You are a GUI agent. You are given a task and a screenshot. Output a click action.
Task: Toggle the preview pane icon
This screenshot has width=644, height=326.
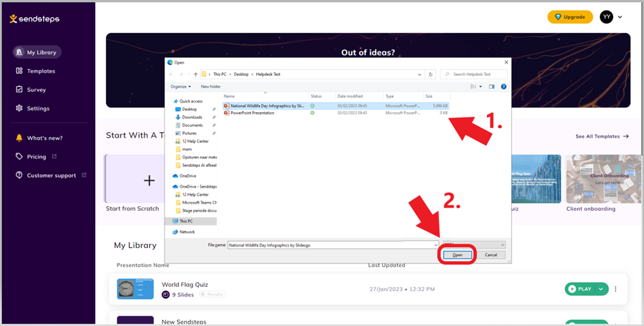coord(492,86)
